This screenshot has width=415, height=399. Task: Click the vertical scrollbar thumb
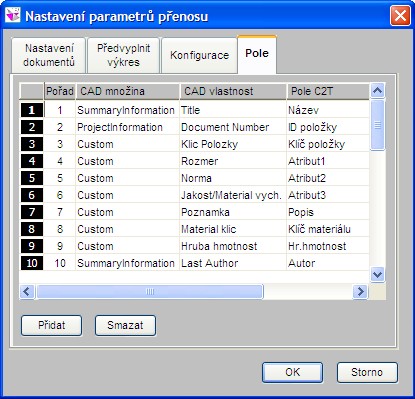[x=378, y=125]
